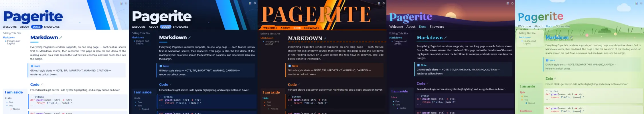Image resolution: width=644 pixels, height=114 pixels.
Task: Click 'I am aside' heading in dark navy panel
Action: (143, 92)
